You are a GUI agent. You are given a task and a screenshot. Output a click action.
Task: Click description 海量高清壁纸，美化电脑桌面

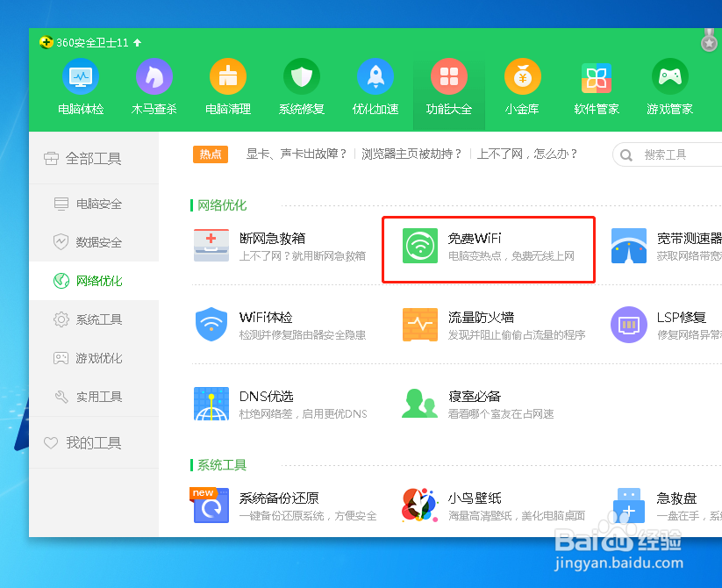(517, 516)
